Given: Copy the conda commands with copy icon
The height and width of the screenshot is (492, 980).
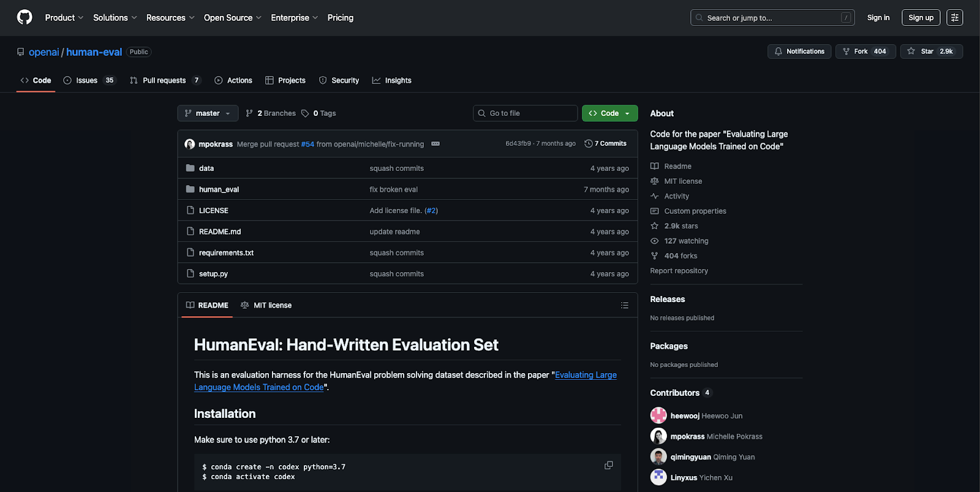Looking at the screenshot, I should (x=608, y=465).
